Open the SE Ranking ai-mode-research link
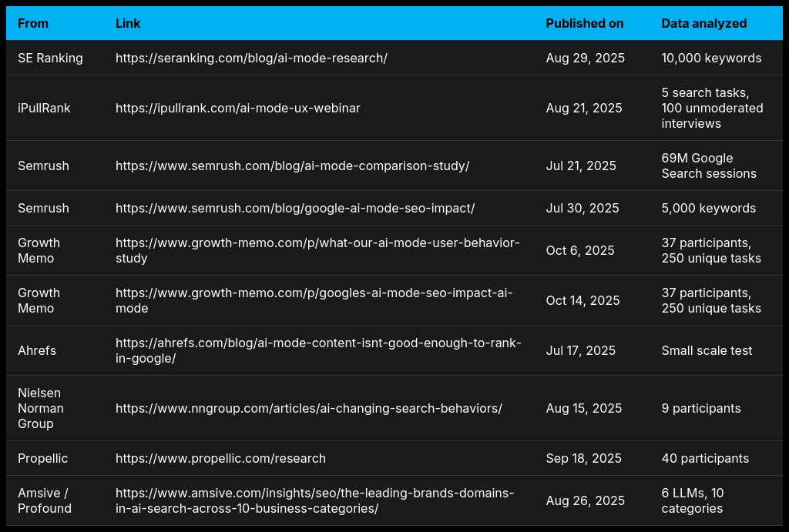789x532 pixels. (x=251, y=59)
